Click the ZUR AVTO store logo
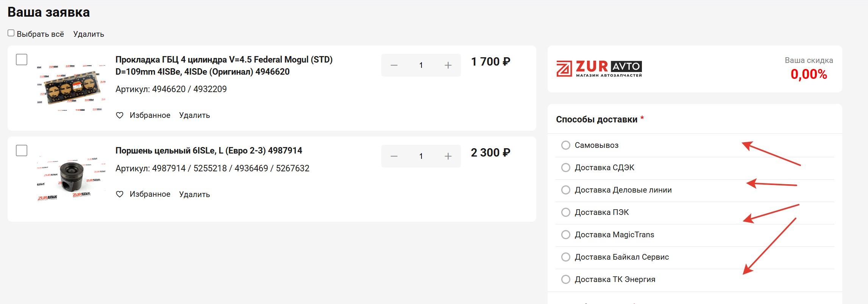This screenshot has width=868, height=304. point(599,69)
